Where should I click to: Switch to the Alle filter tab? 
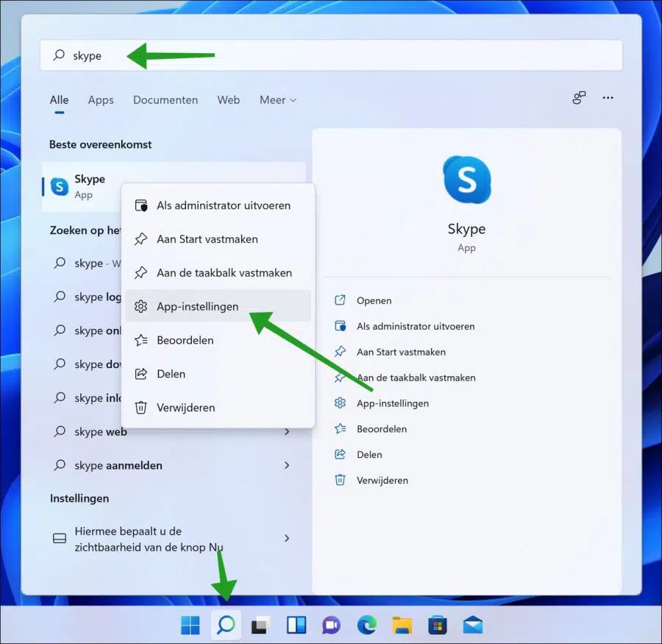click(59, 100)
